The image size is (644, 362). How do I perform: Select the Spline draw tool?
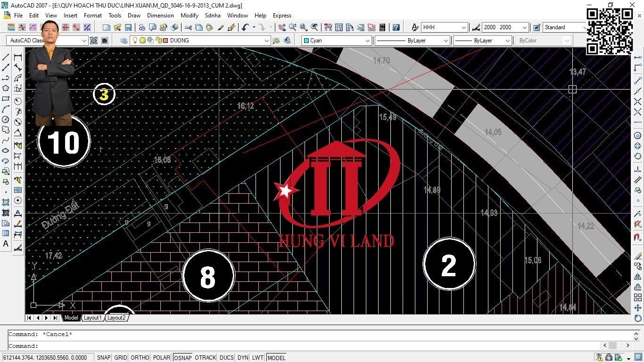[x=6, y=140]
